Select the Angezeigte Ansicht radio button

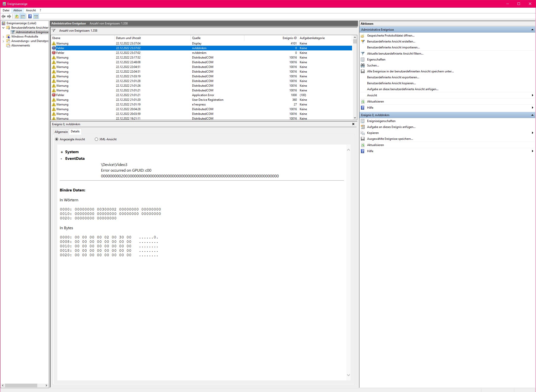click(57, 139)
